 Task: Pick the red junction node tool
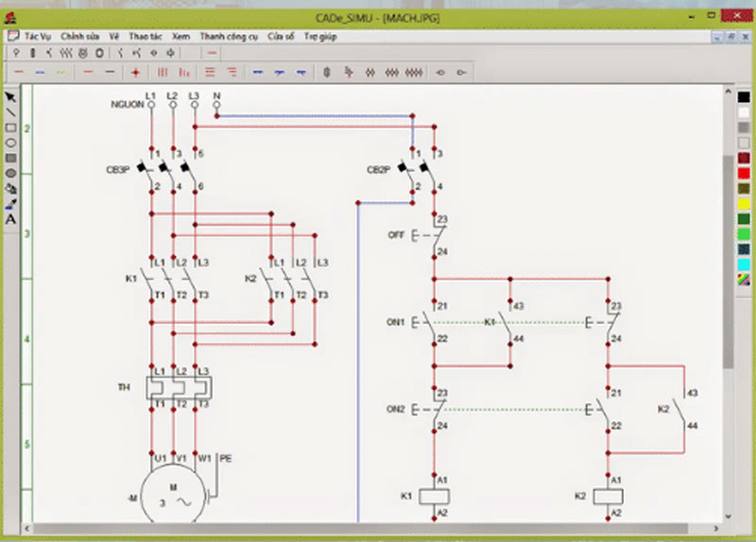point(135,73)
